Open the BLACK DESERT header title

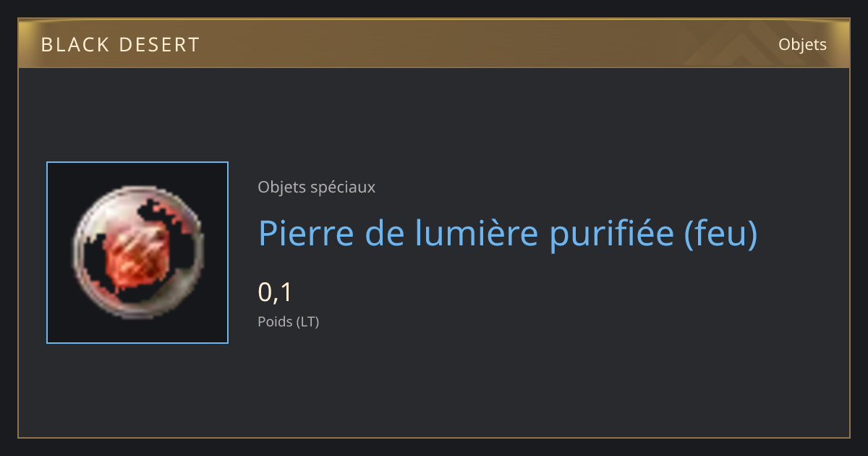pos(120,45)
